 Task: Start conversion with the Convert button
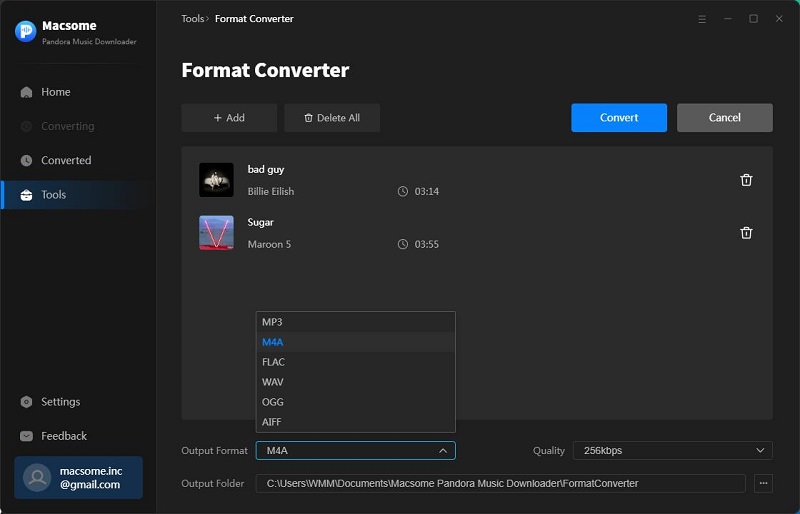(619, 118)
